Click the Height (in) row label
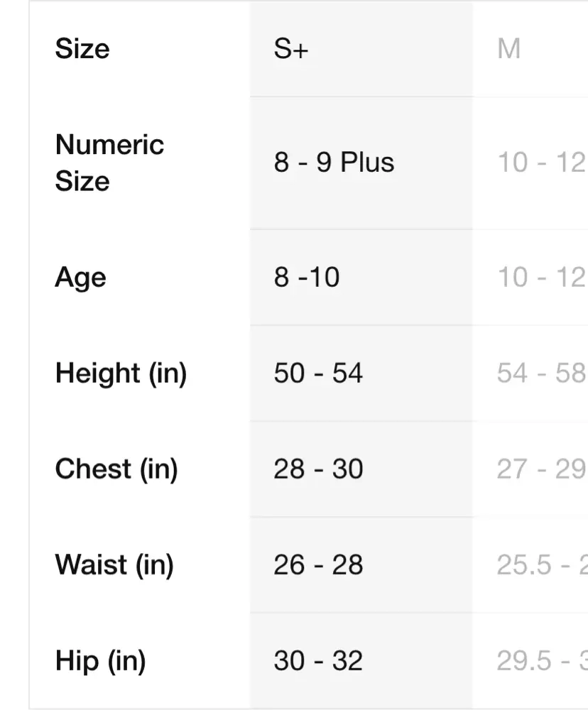The width and height of the screenshot is (588, 710). pyautogui.click(x=121, y=373)
